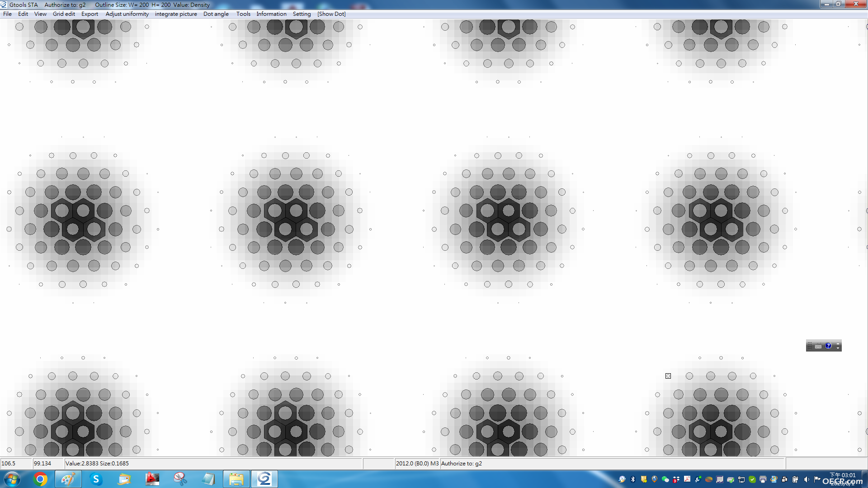Click the network monitor tray icon
The height and width of the screenshot is (488, 868).
click(741, 479)
